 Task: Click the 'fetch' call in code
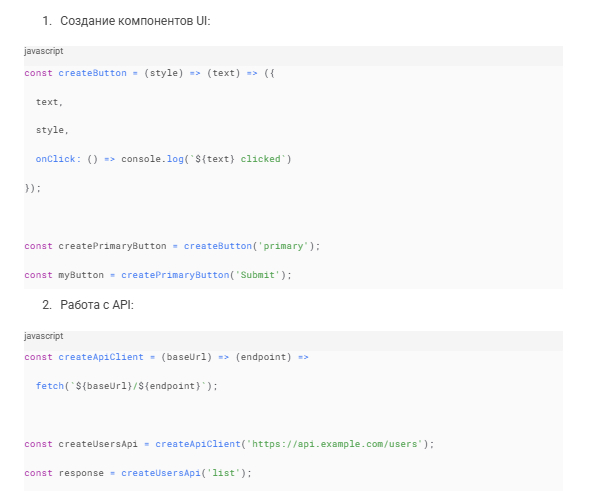[50, 386]
